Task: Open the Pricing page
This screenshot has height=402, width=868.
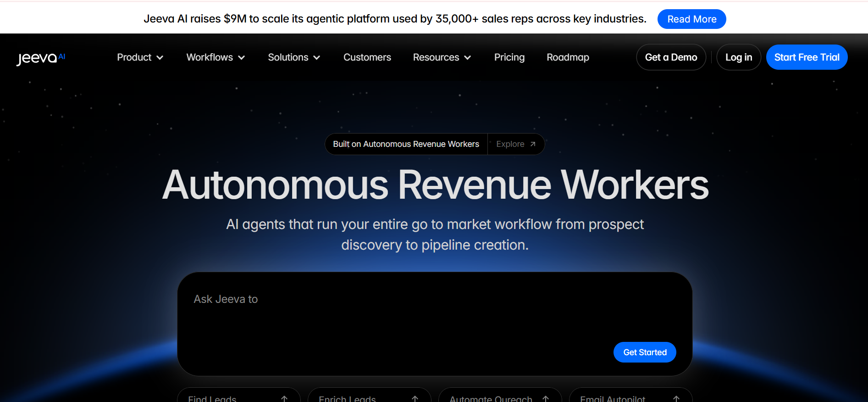Action: point(509,57)
